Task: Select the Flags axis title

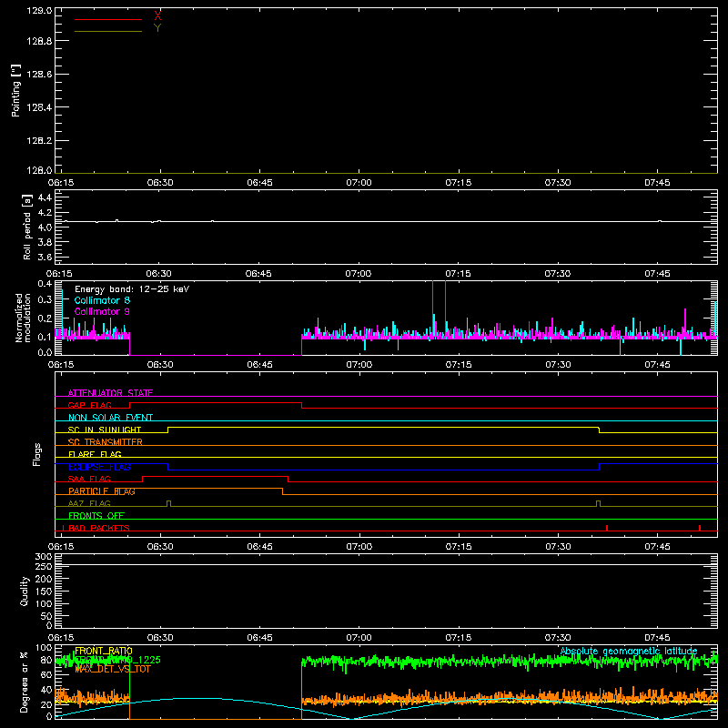Action: pyautogui.click(x=37, y=454)
